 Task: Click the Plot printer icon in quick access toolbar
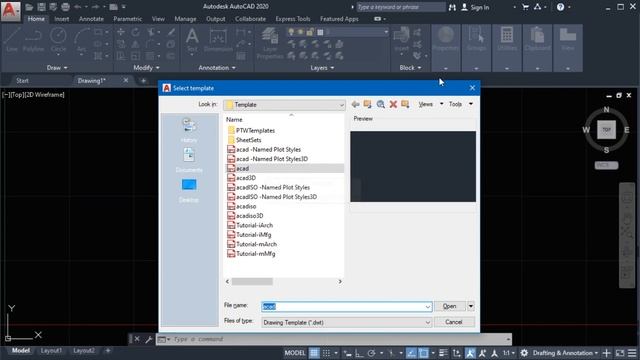[x=65, y=7]
